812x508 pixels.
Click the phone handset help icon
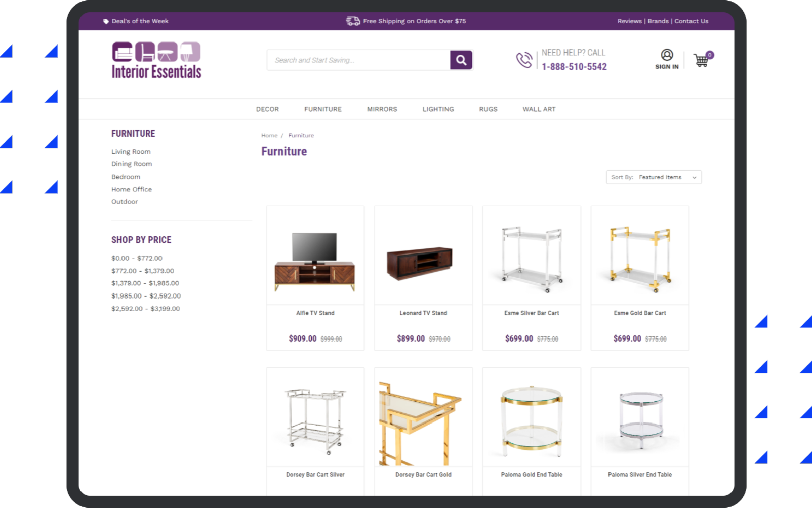[524, 60]
